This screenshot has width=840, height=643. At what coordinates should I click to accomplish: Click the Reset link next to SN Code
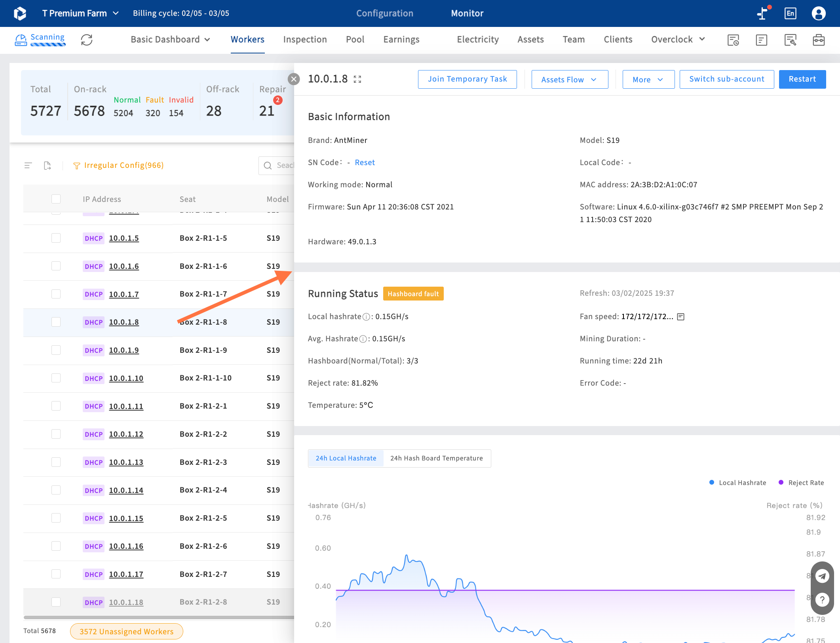(365, 163)
